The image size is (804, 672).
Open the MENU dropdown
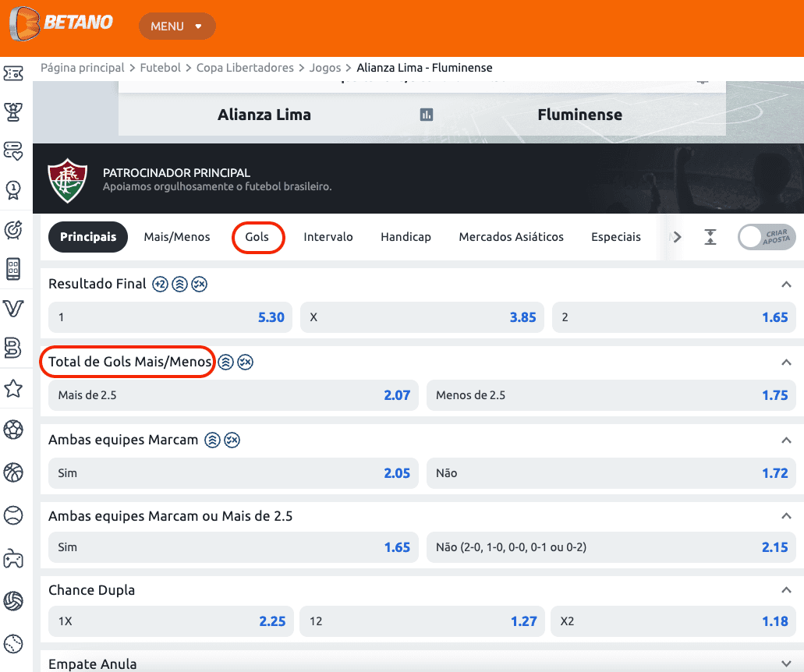point(177,27)
